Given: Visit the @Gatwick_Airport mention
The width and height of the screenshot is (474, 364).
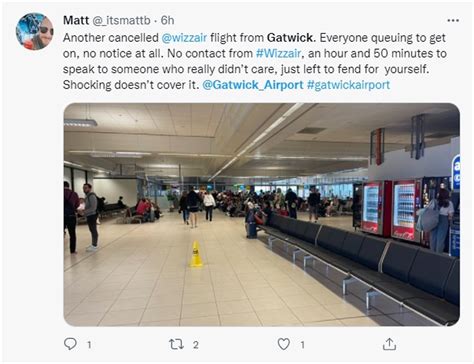Looking at the screenshot, I should (x=253, y=85).
